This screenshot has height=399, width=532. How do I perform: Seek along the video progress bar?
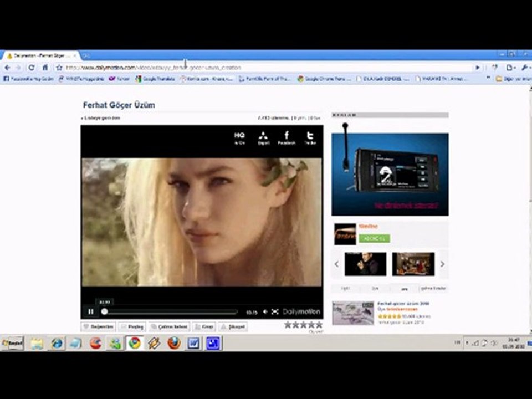pyautogui.click(x=170, y=311)
